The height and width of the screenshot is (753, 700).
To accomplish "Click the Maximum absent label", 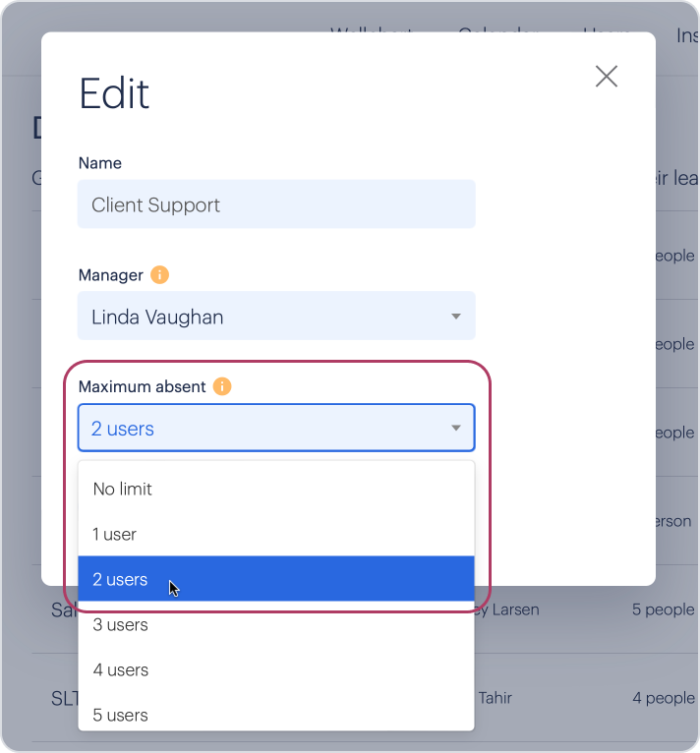I will [143, 386].
